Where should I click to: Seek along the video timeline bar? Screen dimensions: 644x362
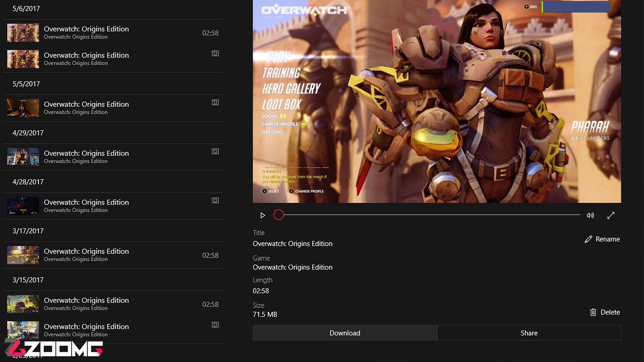432,215
